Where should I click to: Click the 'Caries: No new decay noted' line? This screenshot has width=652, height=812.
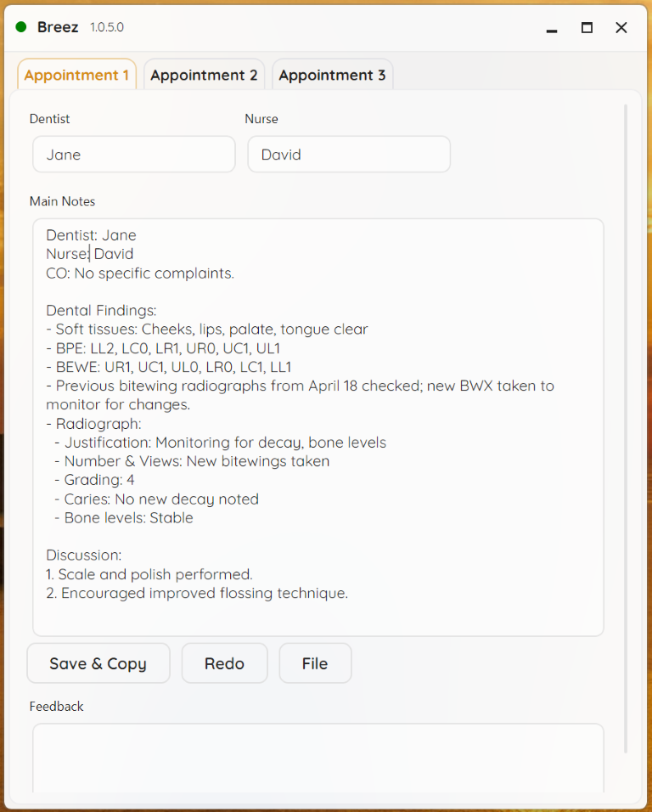(156, 499)
